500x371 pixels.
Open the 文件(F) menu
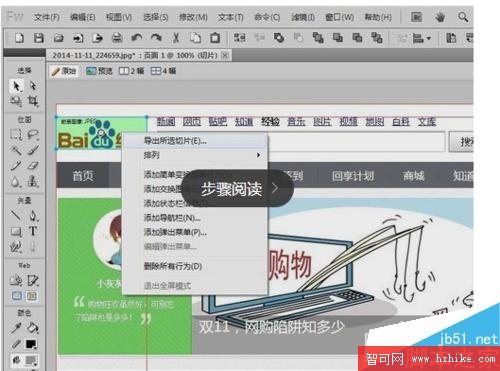47,17
